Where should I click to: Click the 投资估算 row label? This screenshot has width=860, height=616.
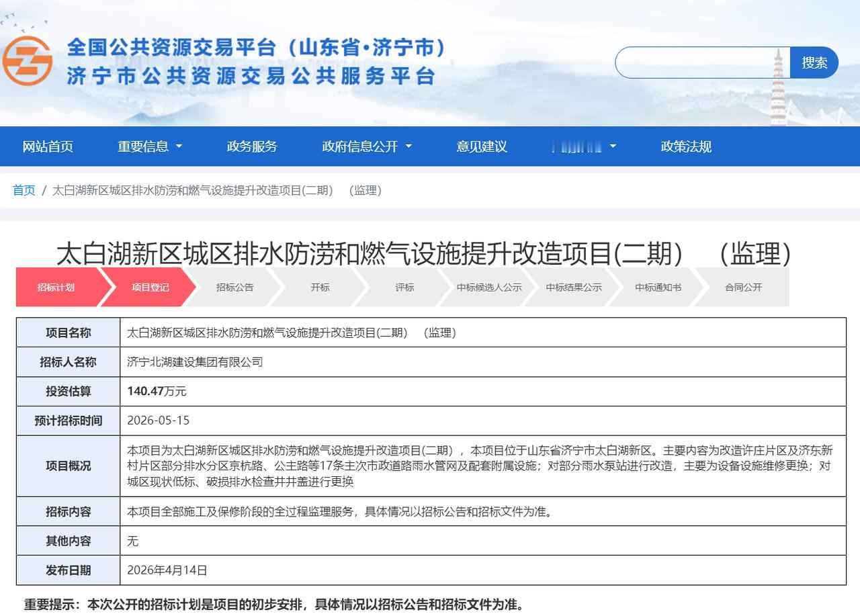pos(69,391)
